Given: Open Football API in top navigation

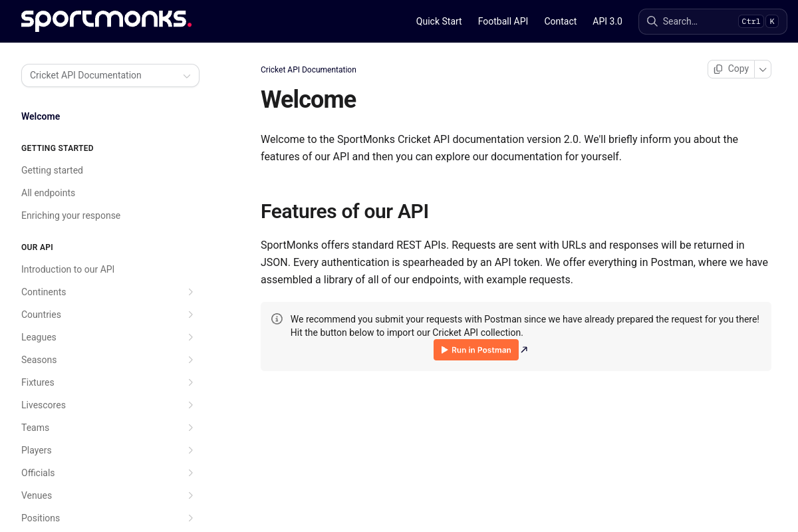Looking at the screenshot, I should 503,21.
